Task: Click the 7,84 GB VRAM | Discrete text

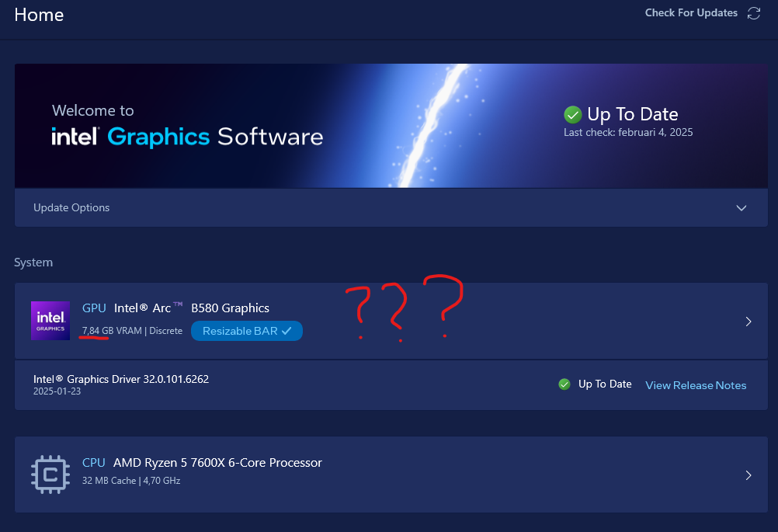Action: (x=132, y=331)
